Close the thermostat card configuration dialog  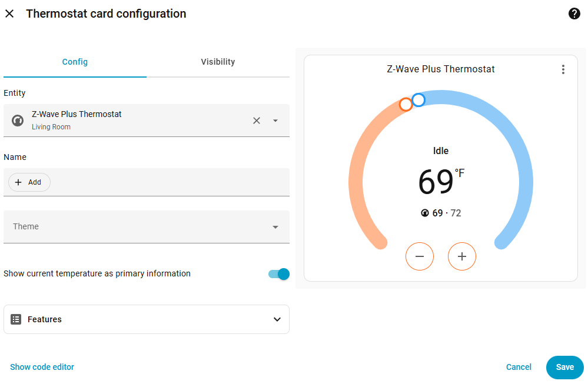point(9,14)
